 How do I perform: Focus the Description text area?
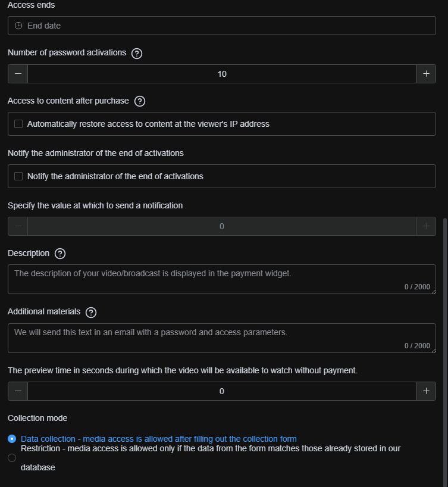(x=222, y=279)
